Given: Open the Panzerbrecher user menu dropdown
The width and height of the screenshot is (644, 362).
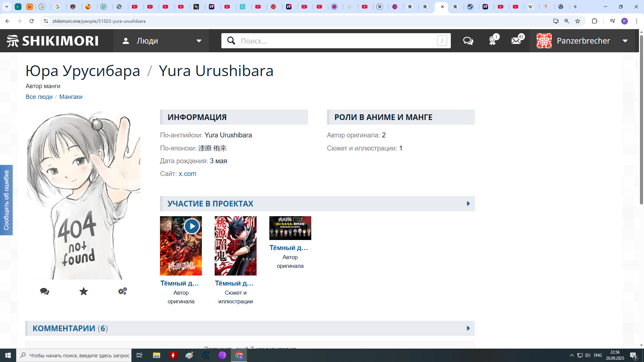Looking at the screenshot, I should tap(583, 41).
